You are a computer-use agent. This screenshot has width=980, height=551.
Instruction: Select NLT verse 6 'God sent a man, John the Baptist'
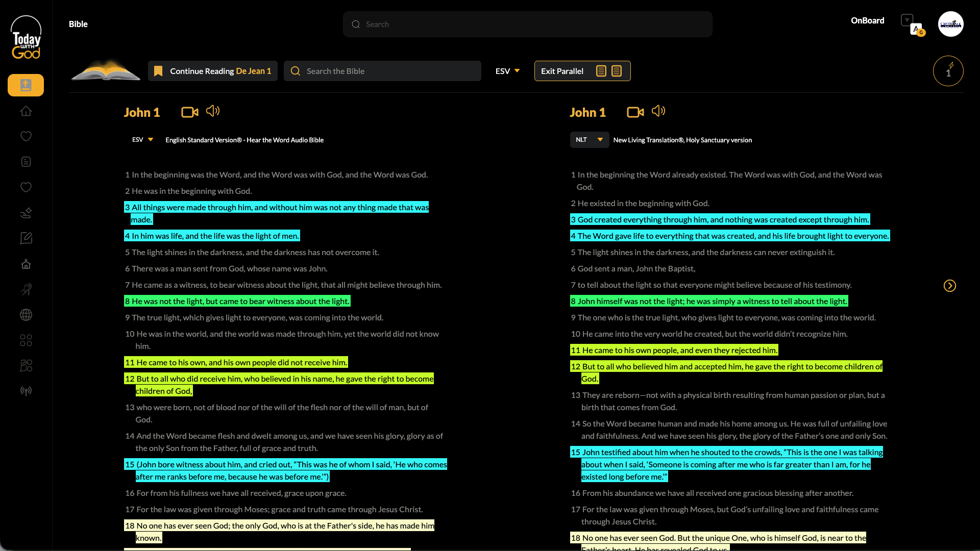pyautogui.click(x=633, y=268)
